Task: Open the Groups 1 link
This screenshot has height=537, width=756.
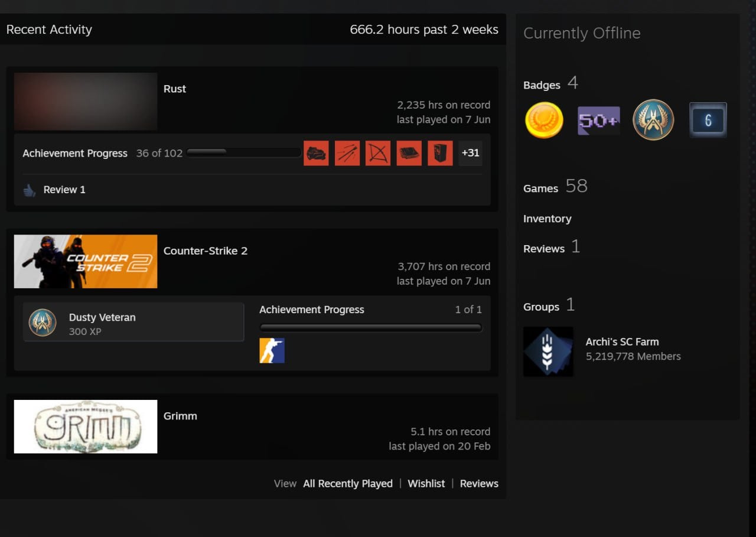Action: (x=549, y=305)
